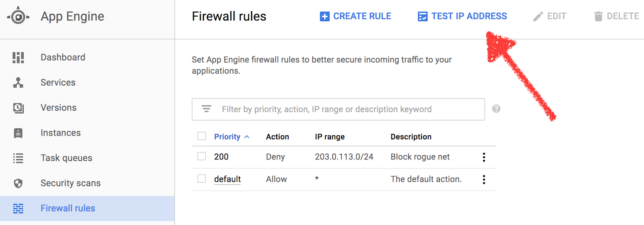The width and height of the screenshot is (644, 225).
Task: Click the App Engine logo icon
Action: tap(18, 16)
